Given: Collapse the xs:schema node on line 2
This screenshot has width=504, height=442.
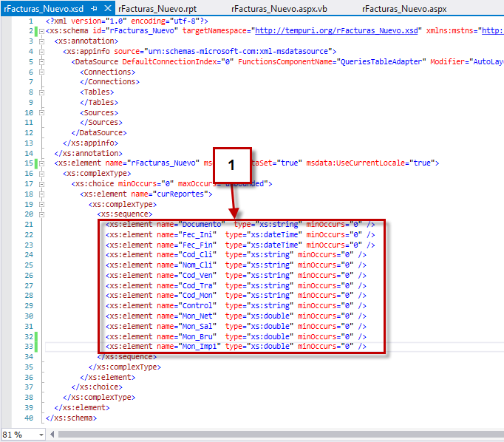Looking at the screenshot, I should pyautogui.click(x=42, y=31).
